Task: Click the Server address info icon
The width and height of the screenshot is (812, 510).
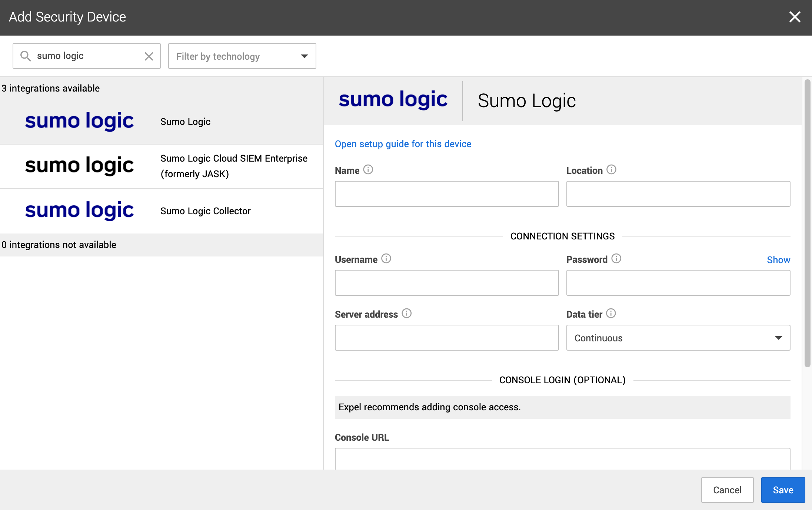Action: (x=407, y=314)
